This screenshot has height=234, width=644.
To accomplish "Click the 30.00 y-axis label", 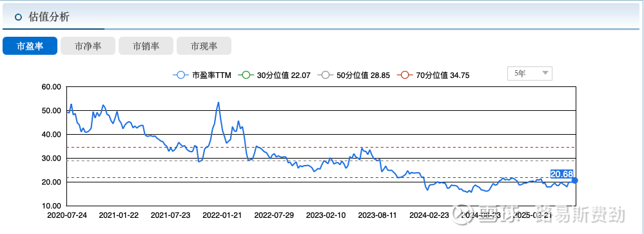I will click(x=52, y=159).
